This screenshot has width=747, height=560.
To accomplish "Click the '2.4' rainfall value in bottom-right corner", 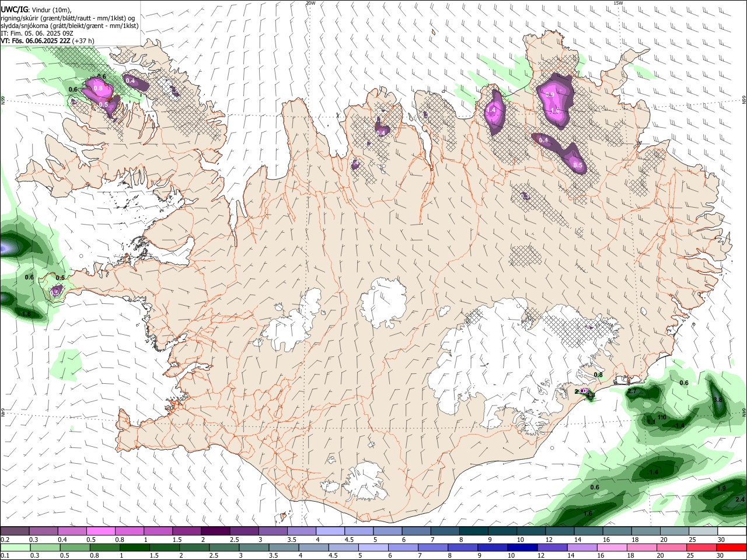I will pyautogui.click(x=740, y=499).
